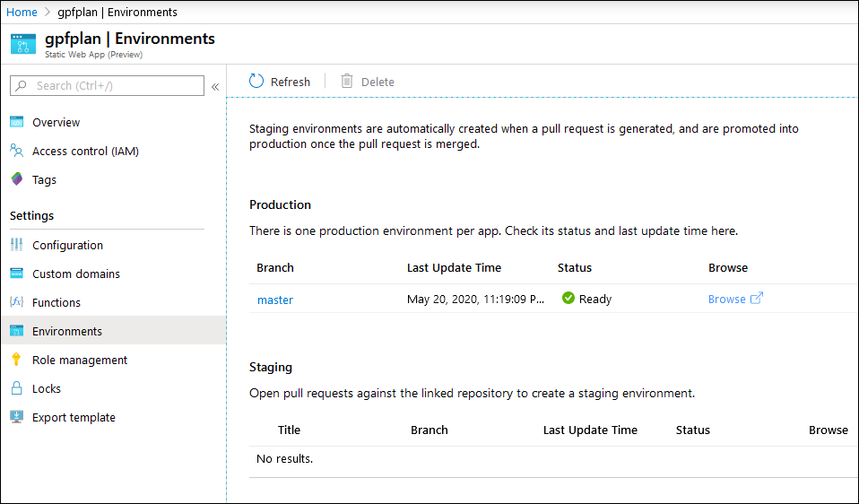859x504 pixels.
Task: Click the Staging Status column header
Action: coord(693,430)
